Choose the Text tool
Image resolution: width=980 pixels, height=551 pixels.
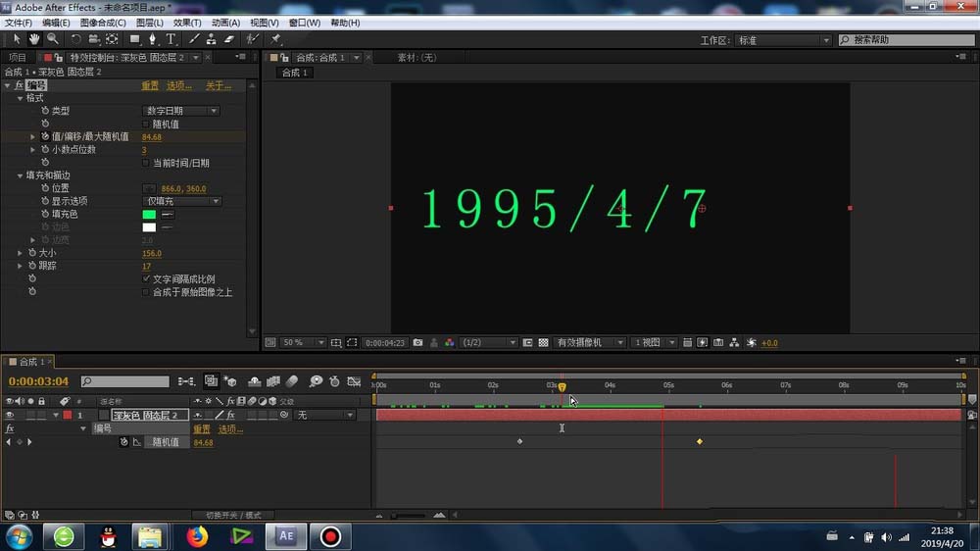pos(171,39)
